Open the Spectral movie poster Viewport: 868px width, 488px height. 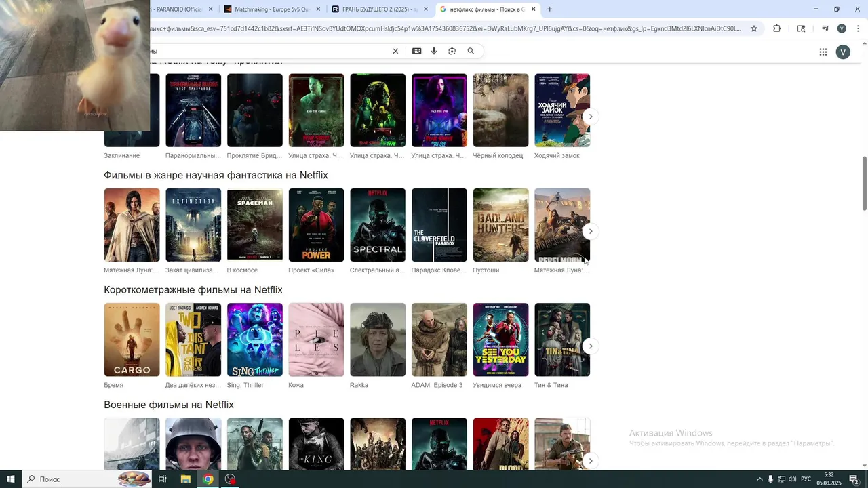(378, 225)
